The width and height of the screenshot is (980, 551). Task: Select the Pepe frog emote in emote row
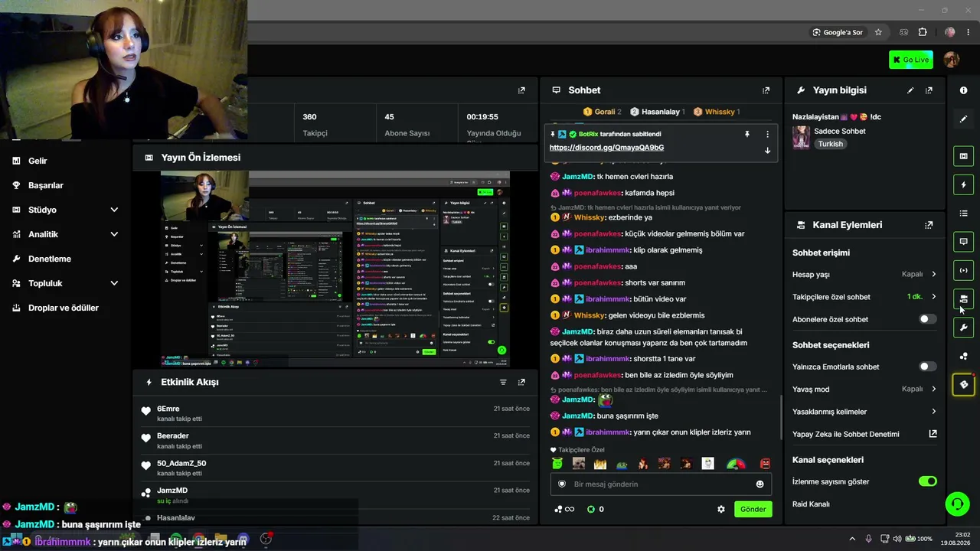[622, 464]
